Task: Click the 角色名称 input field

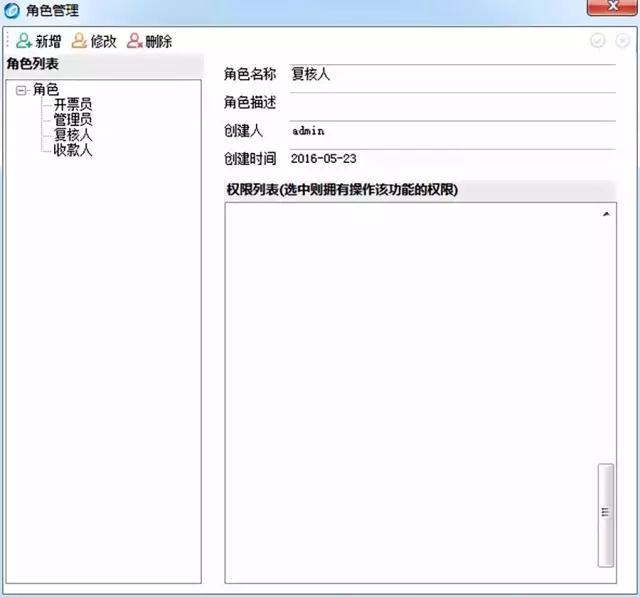Action: click(452, 74)
